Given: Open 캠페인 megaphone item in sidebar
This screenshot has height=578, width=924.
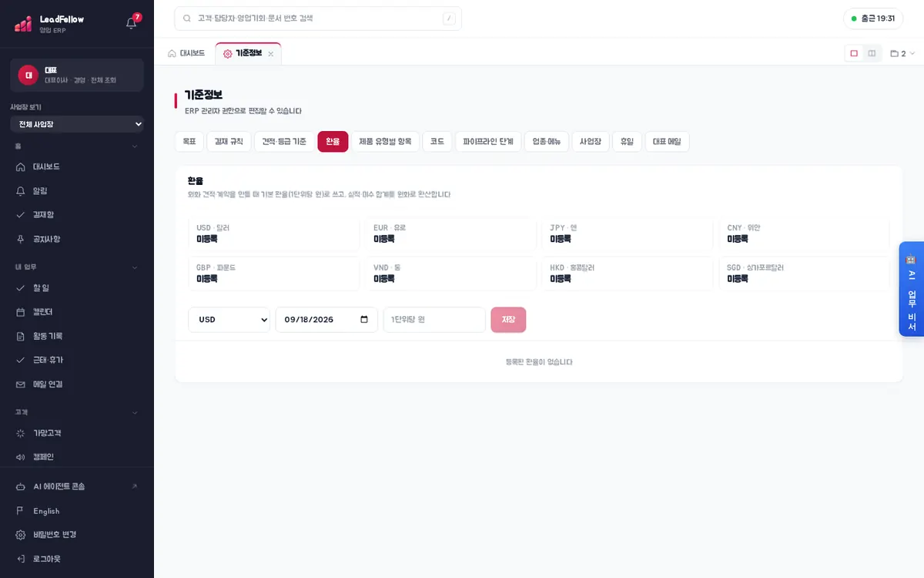Looking at the screenshot, I should (x=77, y=457).
